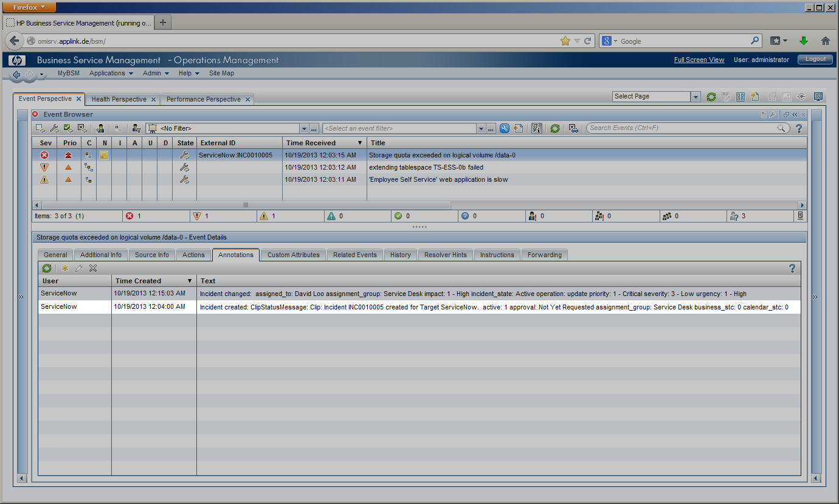Open the Custom Attributes tab
The height and width of the screenshot is (504, 839).
click(294, 255)
